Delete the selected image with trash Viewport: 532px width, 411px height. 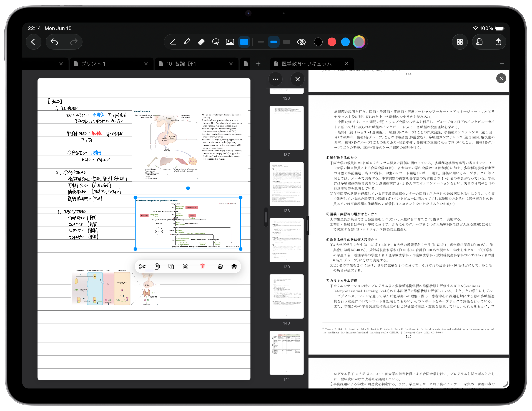point(202,266)
